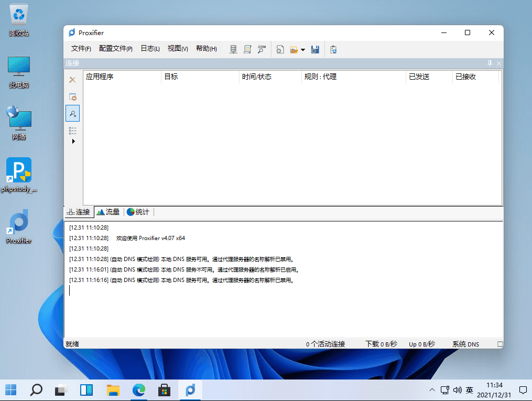The height and width of the screenshot is (401, 532).
Task: Open the Widgets taskbar icon
Action: coord(86,390)
